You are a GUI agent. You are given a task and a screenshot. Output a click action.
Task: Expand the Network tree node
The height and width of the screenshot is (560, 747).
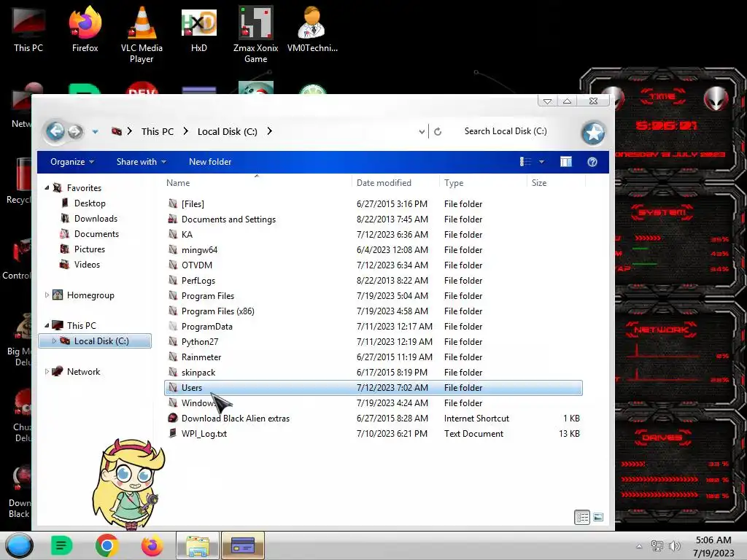47,372
